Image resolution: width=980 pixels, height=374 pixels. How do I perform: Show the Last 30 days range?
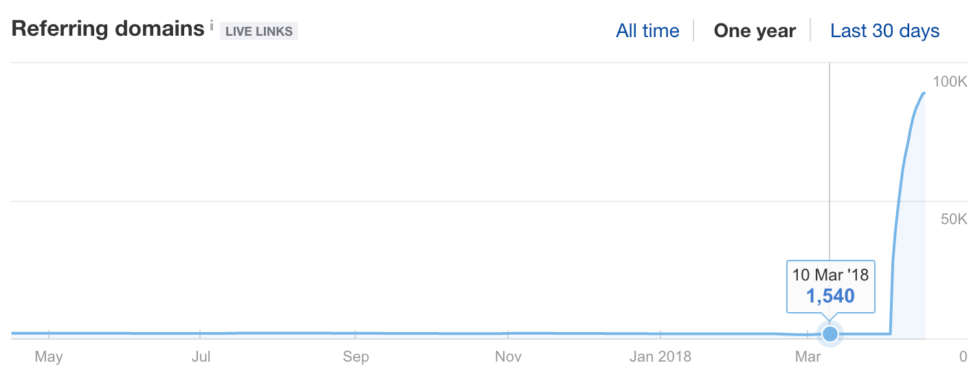(x=884, y=31)
